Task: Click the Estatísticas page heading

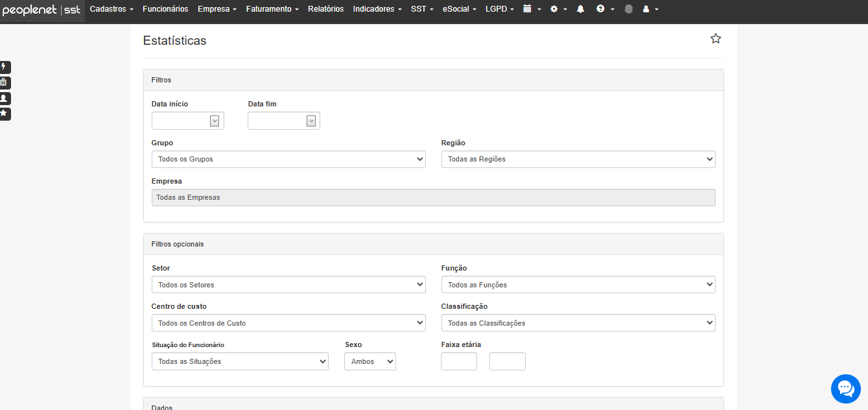Action: pos(175,40)
